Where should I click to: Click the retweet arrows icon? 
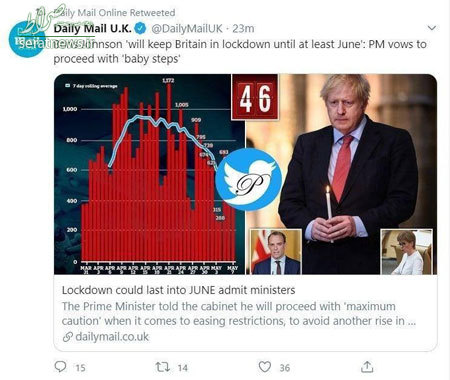click(163, 367)
